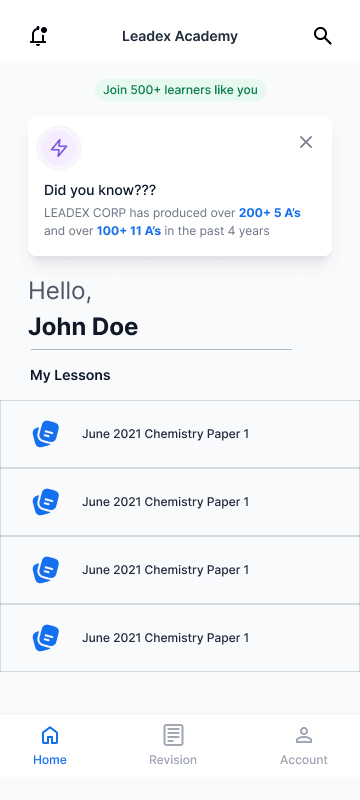Open third June 2021 Chemistry Paper 1 lesson
The image size is (360, 800).
pos(180,570)
